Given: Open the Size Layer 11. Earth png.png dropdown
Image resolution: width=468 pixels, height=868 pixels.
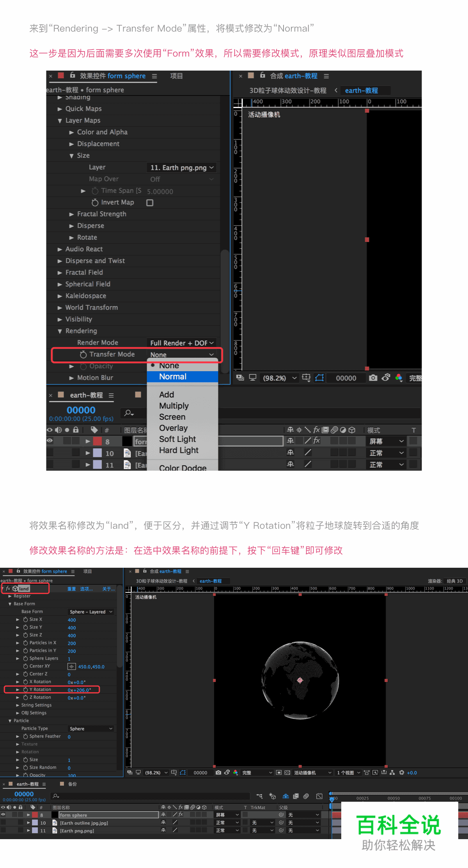Looking at the screenshot, I should [182, 167].
